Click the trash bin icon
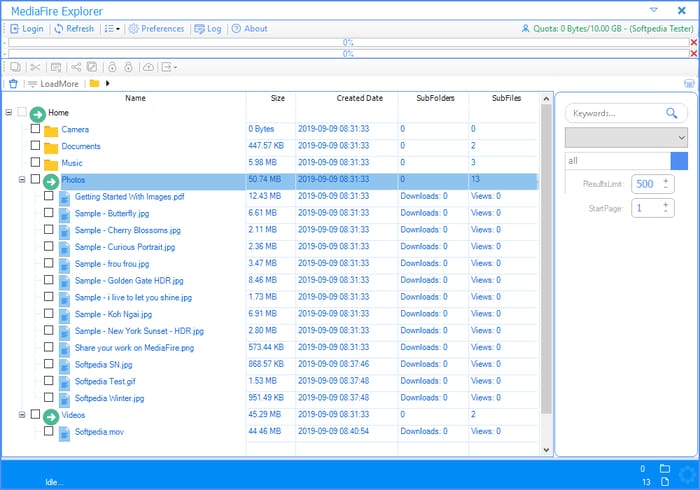 click(x=13, y=84)
